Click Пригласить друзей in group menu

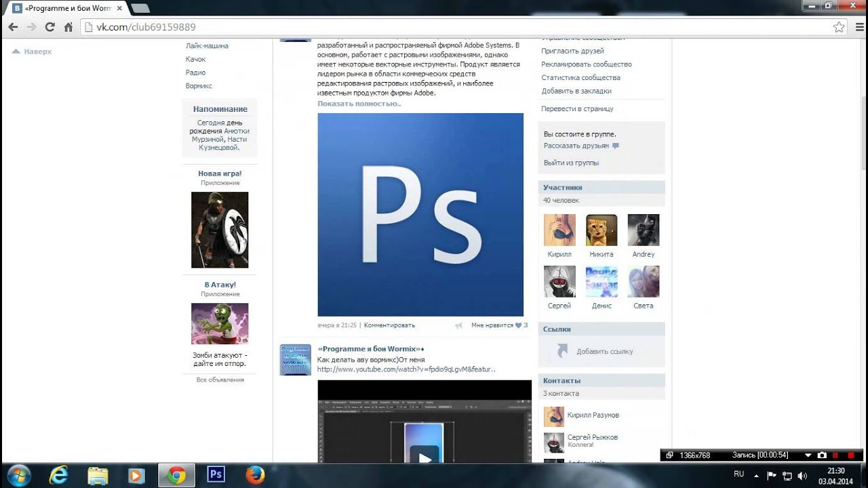tap(572, 51)
